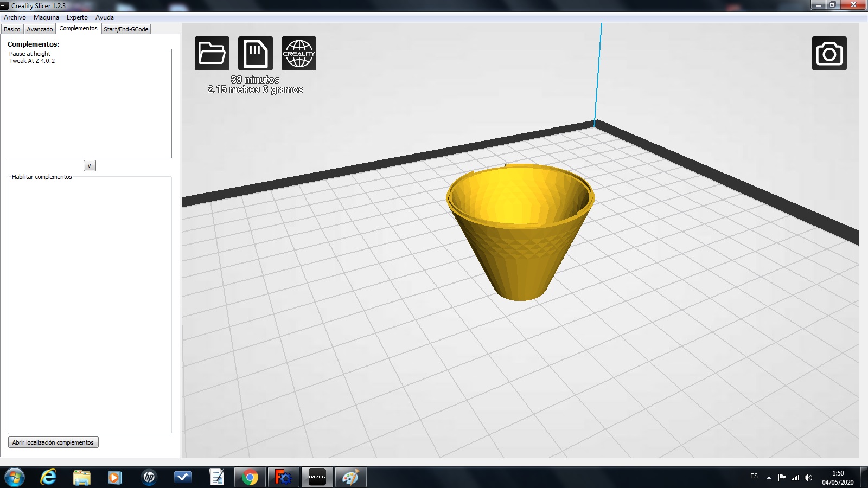This screenshot has height=488, width=868.
Task: Switch to the Basico tab
Action: (12, 29)
